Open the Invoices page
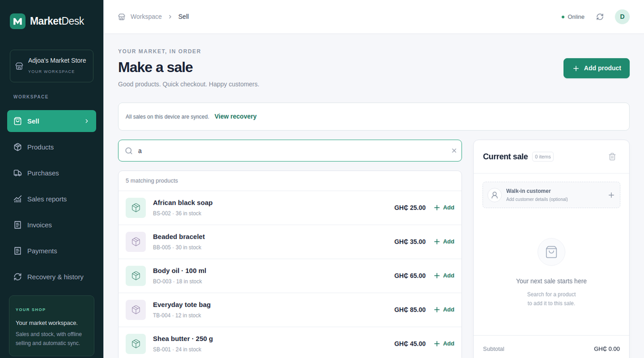This screenshot has width=644, height=358. 52,225
